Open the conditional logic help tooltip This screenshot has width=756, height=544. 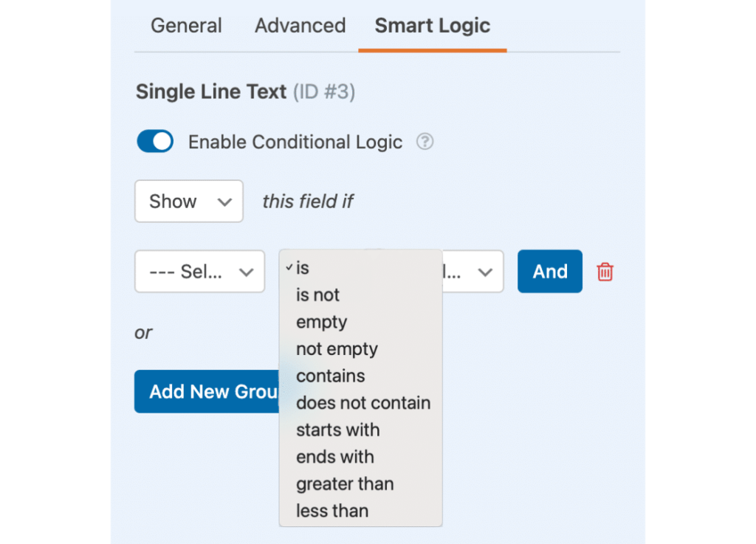click(x=425, y=142)
